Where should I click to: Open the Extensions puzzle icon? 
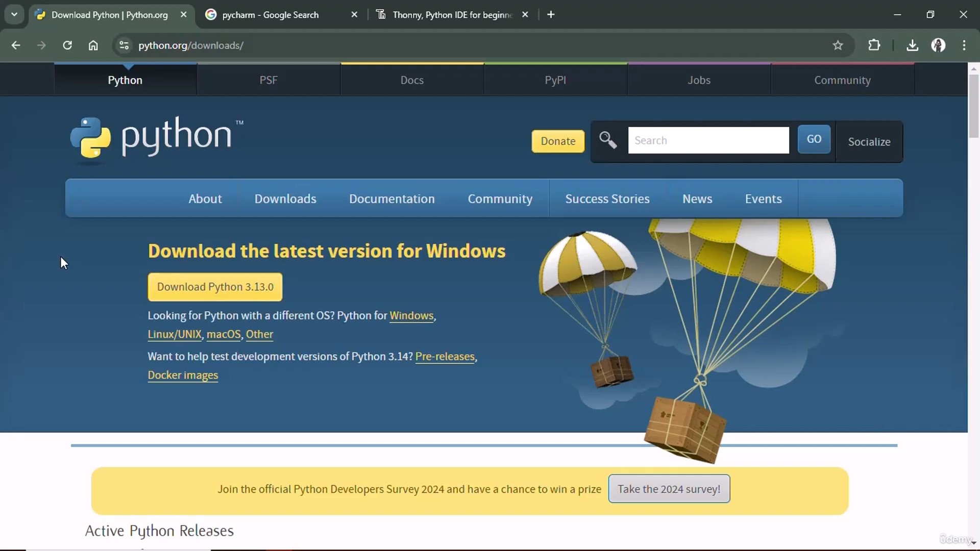tap(874, 45)
